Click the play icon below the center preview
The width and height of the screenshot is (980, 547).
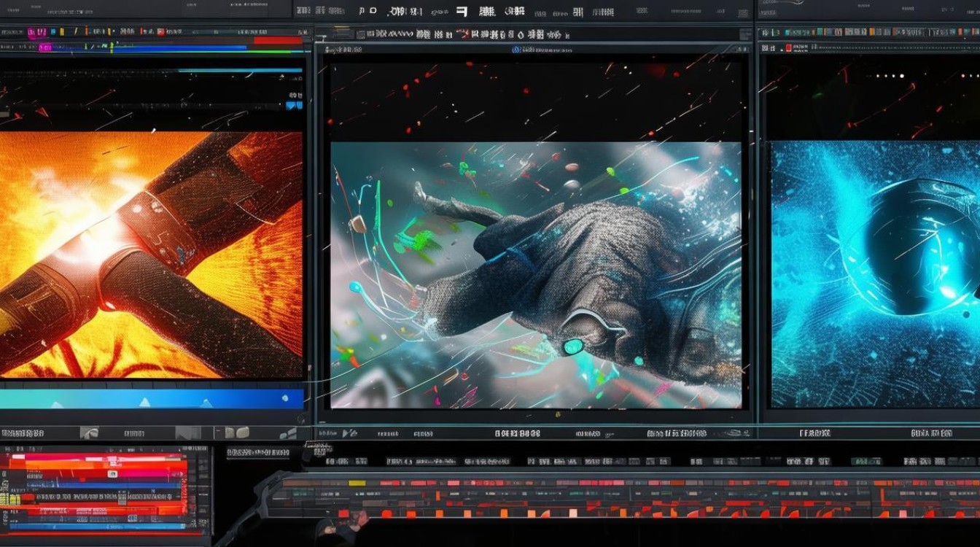click(x=350, y=433)
